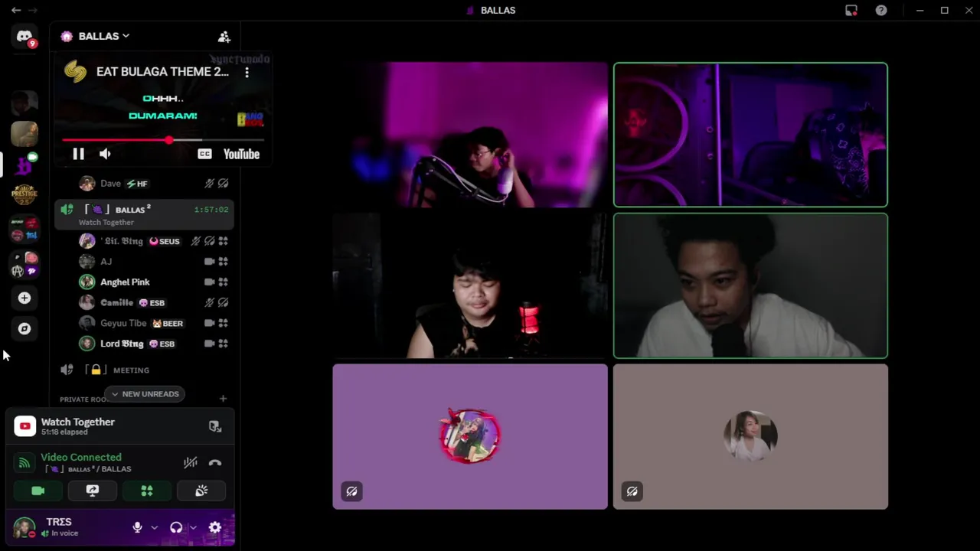
Task: Leave Watch Together activity with exit icon
Action: click(x=215, y=426)
